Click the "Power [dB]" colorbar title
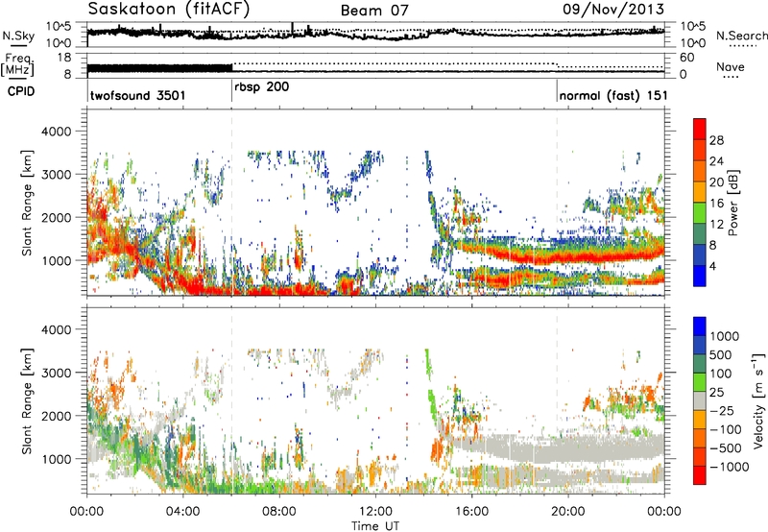This screenshot has height=532, width=768. [x=732, y=203]
